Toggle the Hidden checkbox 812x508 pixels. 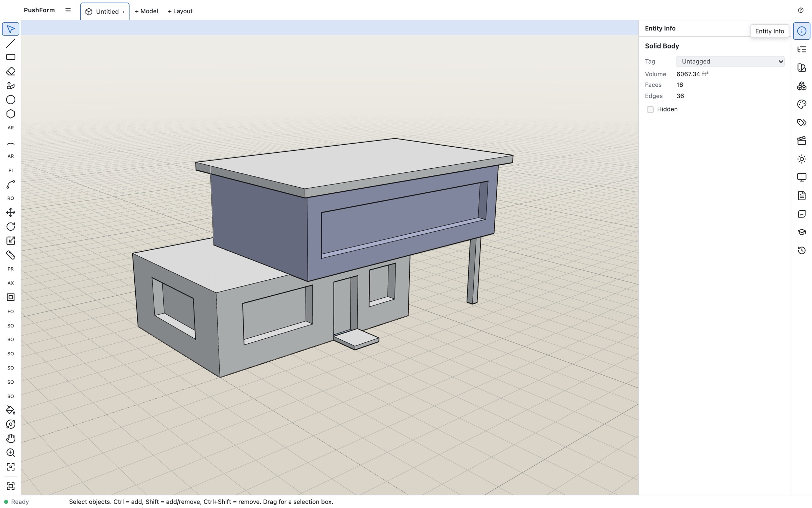(650, 109)
